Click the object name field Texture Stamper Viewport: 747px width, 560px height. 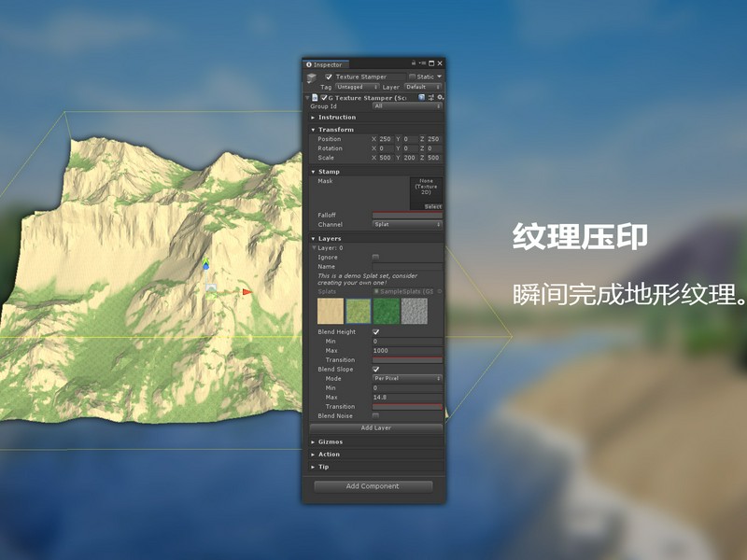tap(370, 77)
